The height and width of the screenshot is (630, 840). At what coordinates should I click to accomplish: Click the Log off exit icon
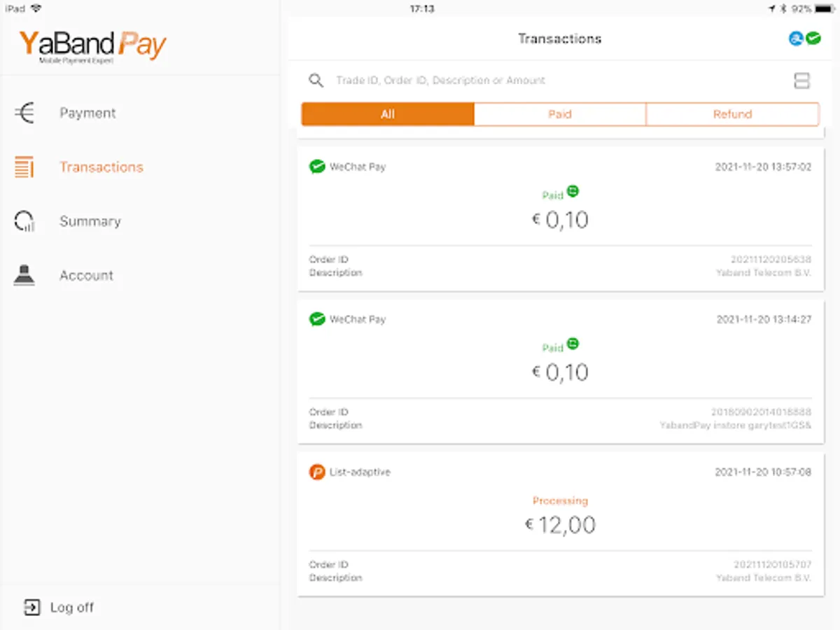click(32, 607)
